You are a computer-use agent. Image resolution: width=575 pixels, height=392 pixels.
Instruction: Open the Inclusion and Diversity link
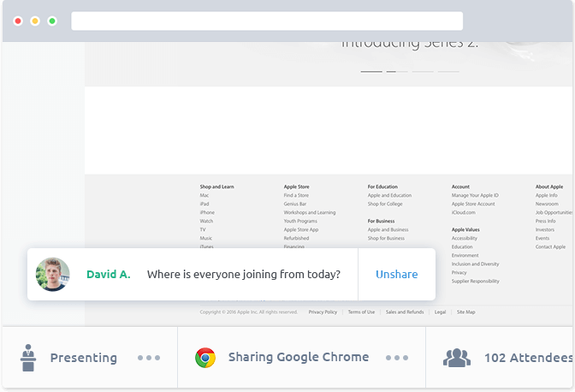[475, 264]
